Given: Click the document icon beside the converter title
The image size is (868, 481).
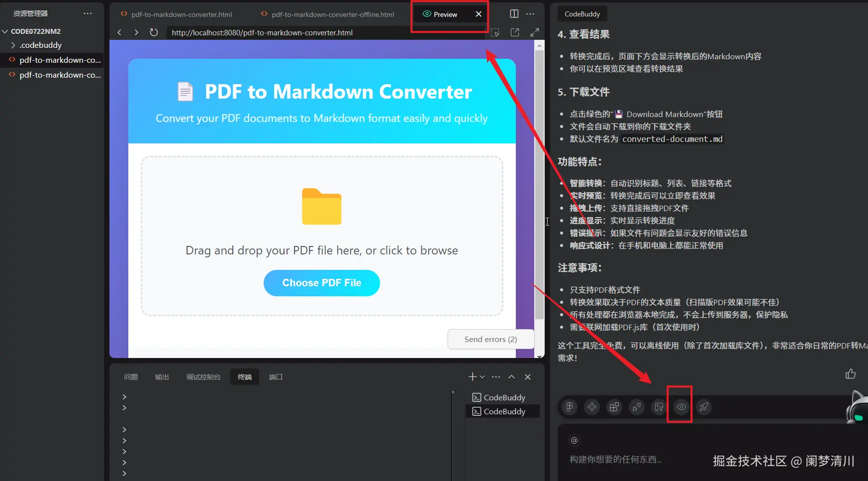Looking at the screenshot, I should coord(185,92).
